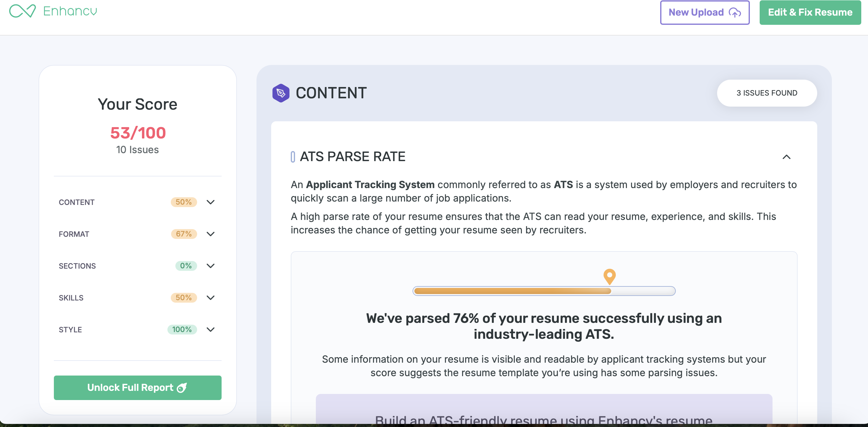The image size is (868, 427).
Task: Click Unlock Full Report
Action: coord(137,387)
